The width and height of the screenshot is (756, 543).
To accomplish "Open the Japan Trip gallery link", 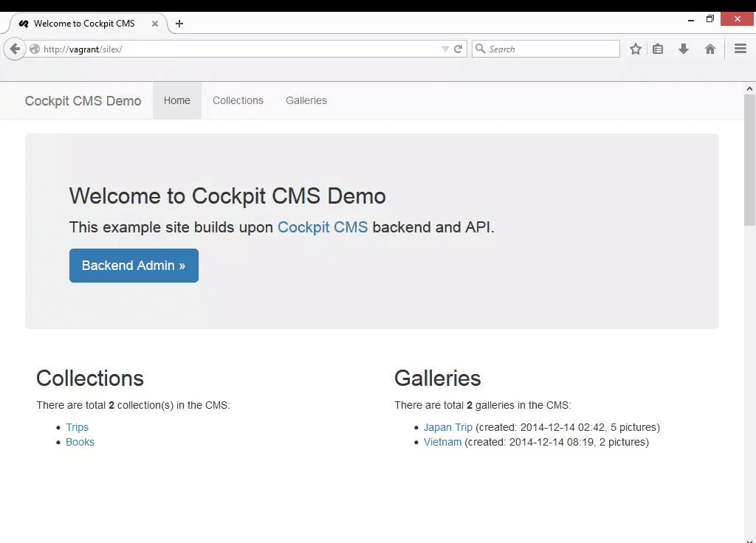I will tap(448, 427).
